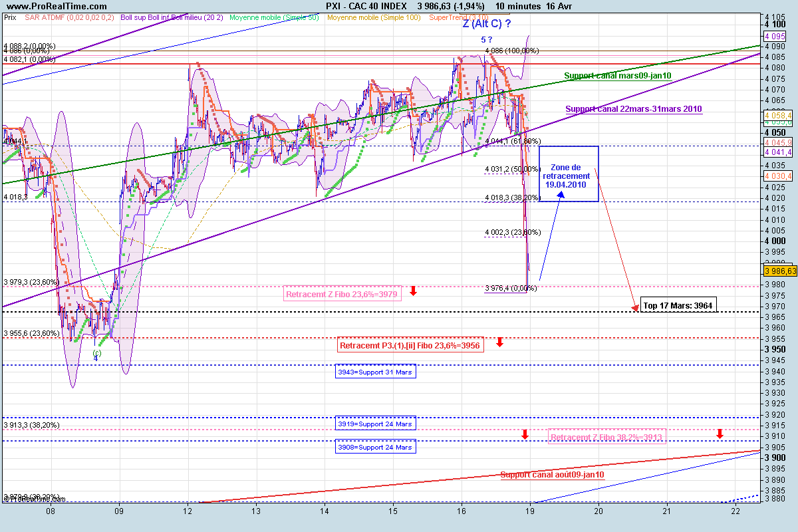Select date '12' on the time axis
This screenshot has width=798, height=532.
coord(188,511)
